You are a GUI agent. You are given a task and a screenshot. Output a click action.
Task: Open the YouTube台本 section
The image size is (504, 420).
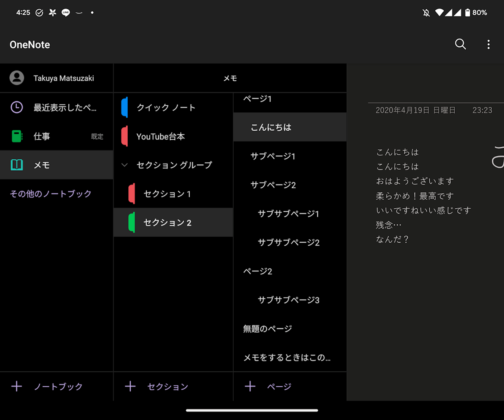[173, 136]
